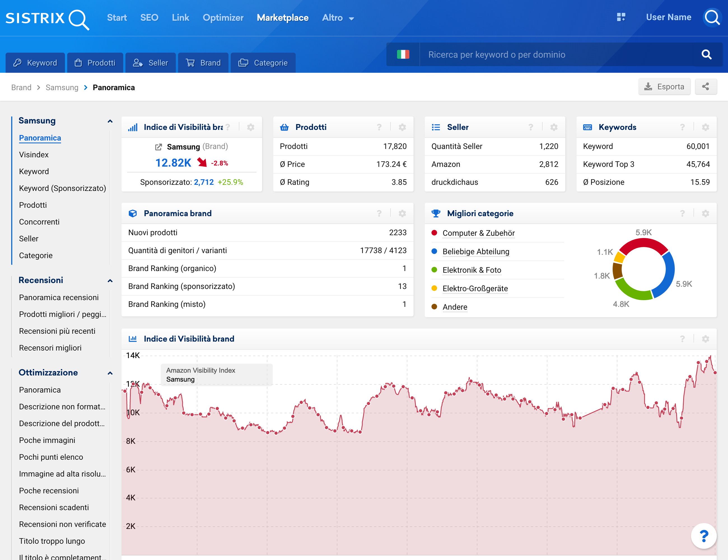Open the SEO menu item
728x560 pixels.
[149, 18]
